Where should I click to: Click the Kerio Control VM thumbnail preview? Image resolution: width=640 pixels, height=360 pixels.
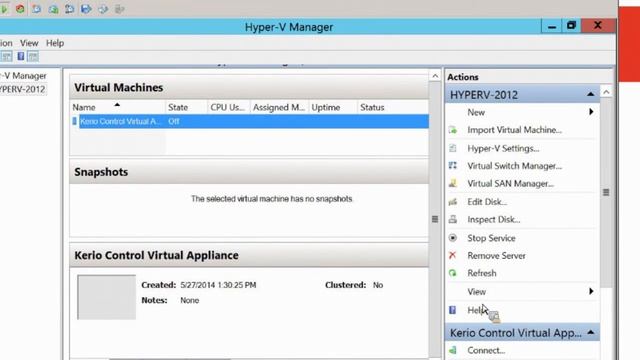107,297
